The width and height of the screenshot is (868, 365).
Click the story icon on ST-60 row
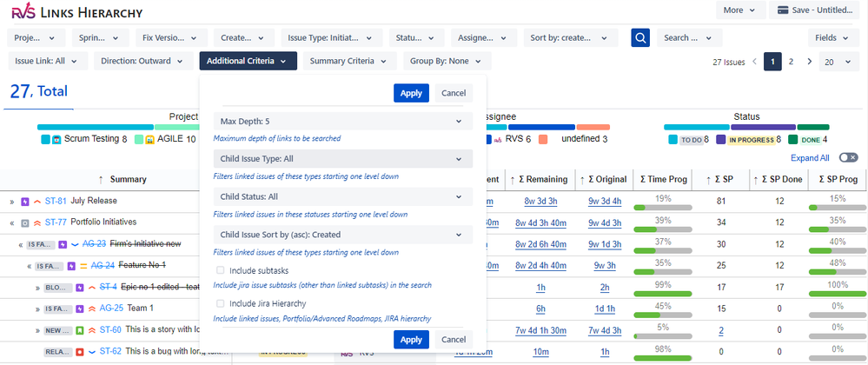tap(80, 330)
